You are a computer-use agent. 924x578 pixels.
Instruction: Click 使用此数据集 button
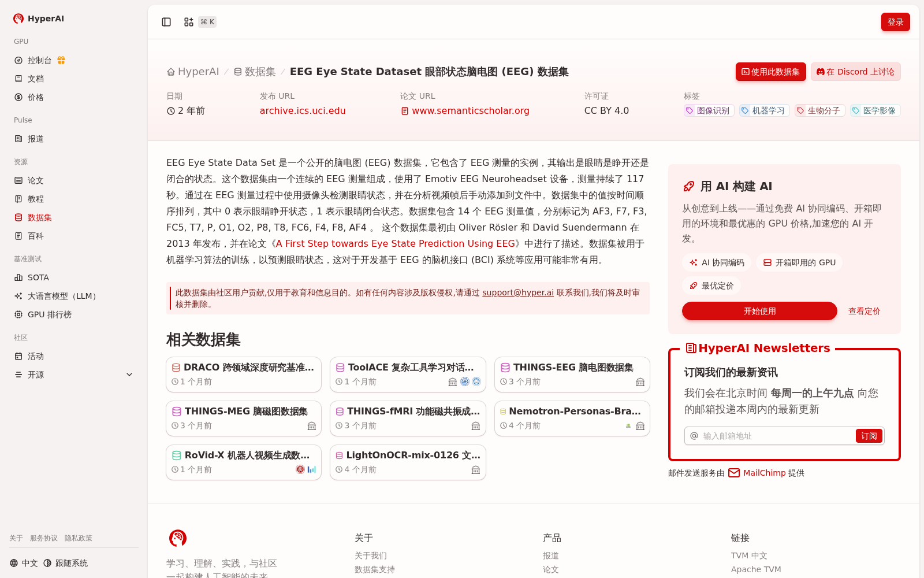770,72
